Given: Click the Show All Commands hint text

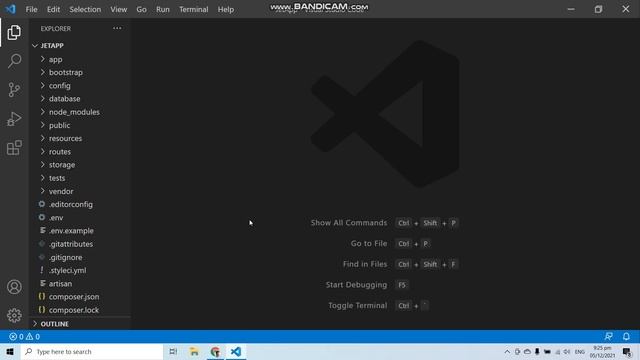Looking at the screenshot, I should (349, 223).
